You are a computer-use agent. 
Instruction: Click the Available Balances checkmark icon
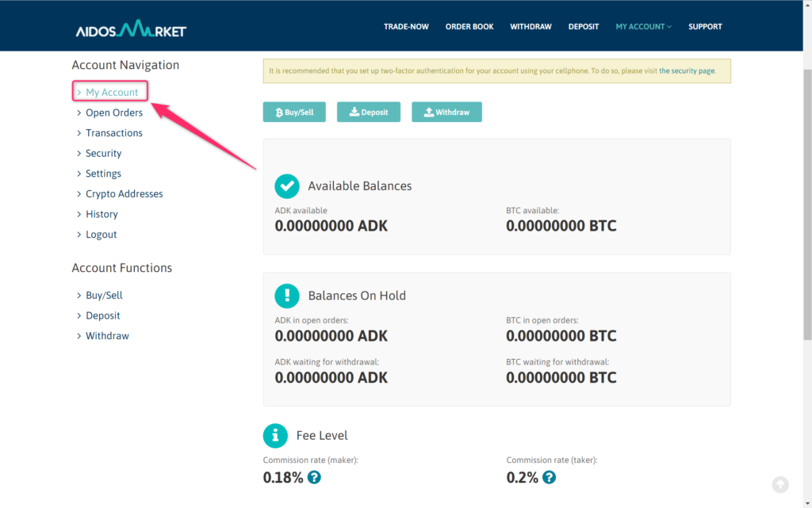(286, 186)
